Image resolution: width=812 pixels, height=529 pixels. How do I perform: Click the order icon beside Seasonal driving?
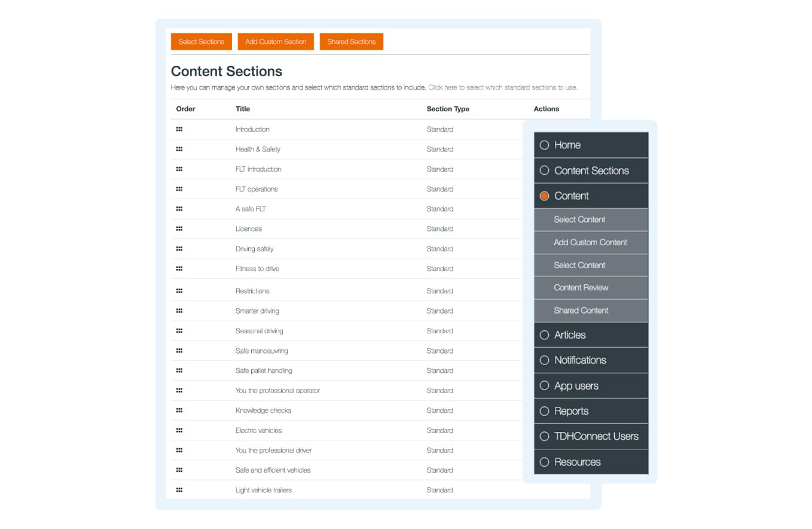point(179,331)
